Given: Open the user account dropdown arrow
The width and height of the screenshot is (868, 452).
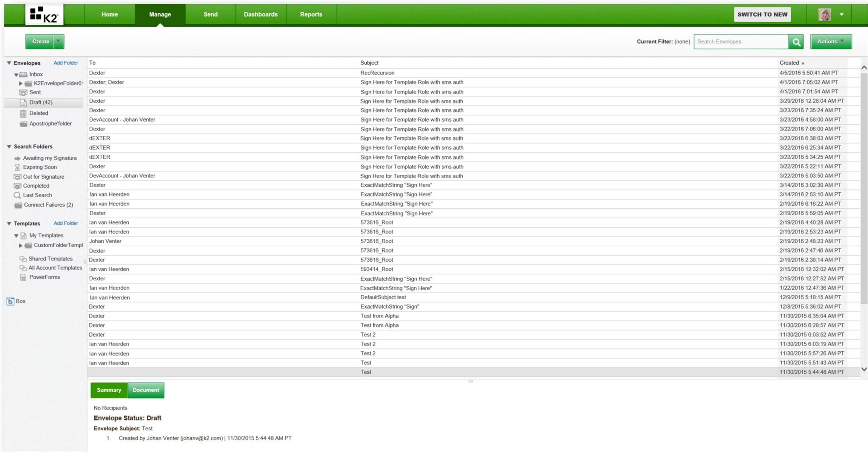Looking at the screenshot, I should point(842,14).
